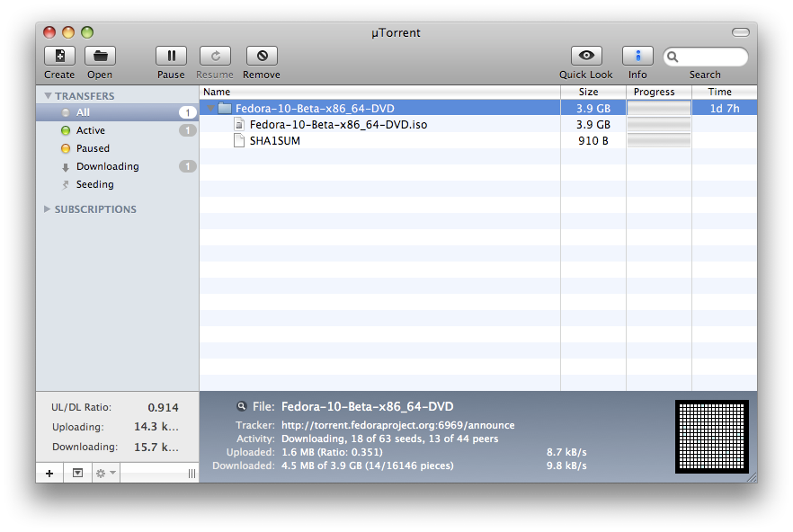The height and width of the screenshot is (532, 793).
Task: Show Downloading transfers in sidebar
Action: (107, 166)
